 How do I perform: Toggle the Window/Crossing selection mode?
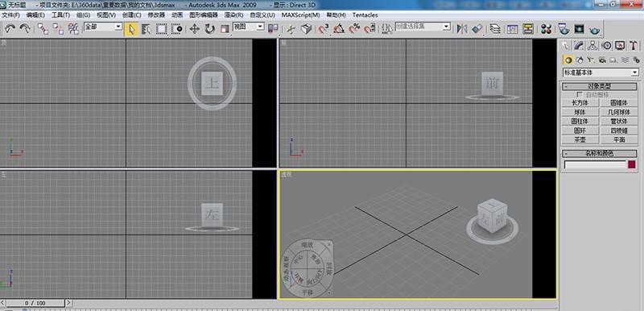(x=176, y=29)
